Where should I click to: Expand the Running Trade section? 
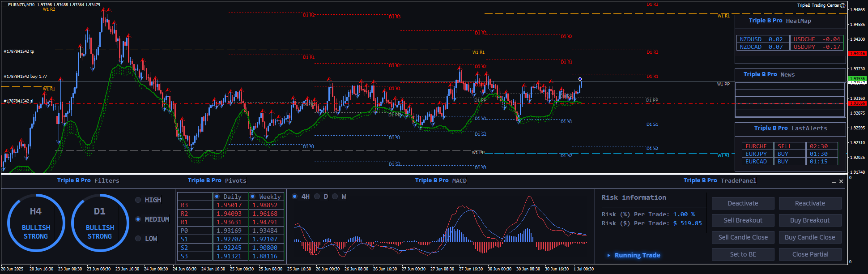click(x=609, y=256)
